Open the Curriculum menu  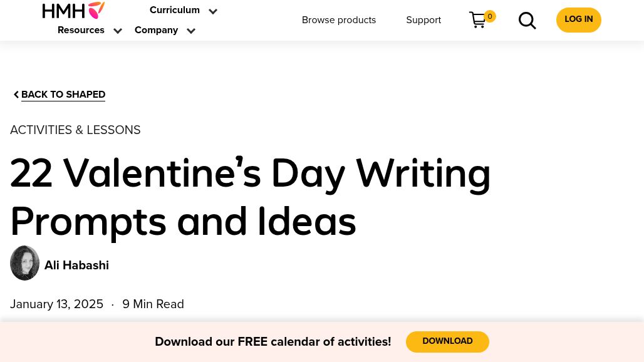tap(174, 10)
